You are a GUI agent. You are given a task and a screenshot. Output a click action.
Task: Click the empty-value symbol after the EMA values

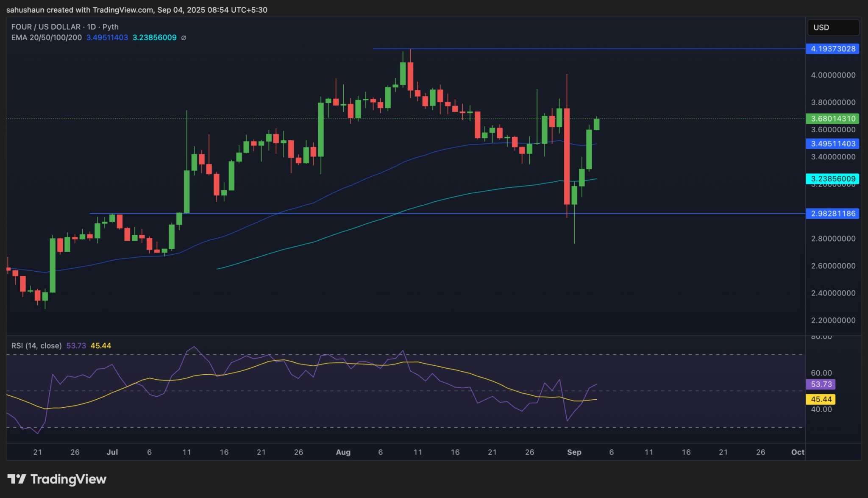click(x=184, y=38)
